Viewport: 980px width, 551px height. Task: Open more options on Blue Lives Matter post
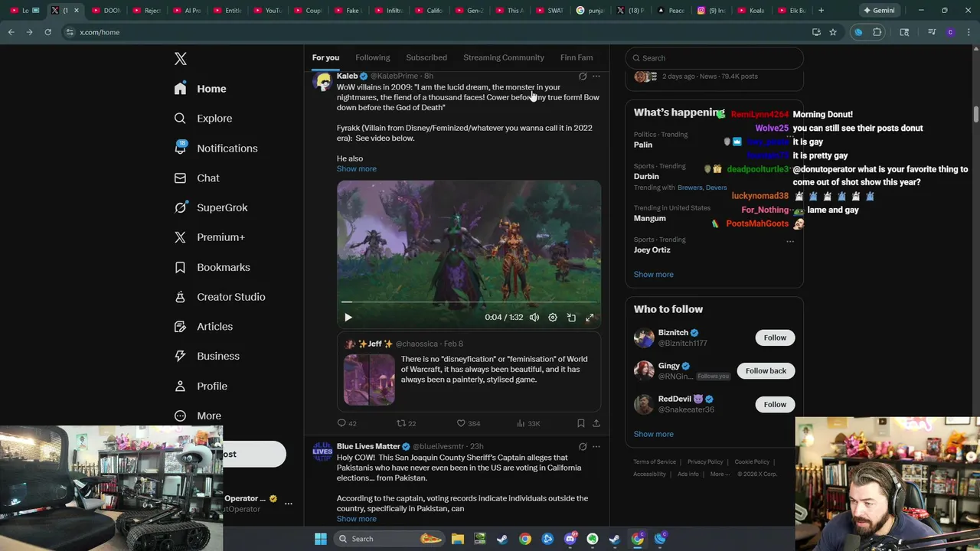tap(596, 446)
